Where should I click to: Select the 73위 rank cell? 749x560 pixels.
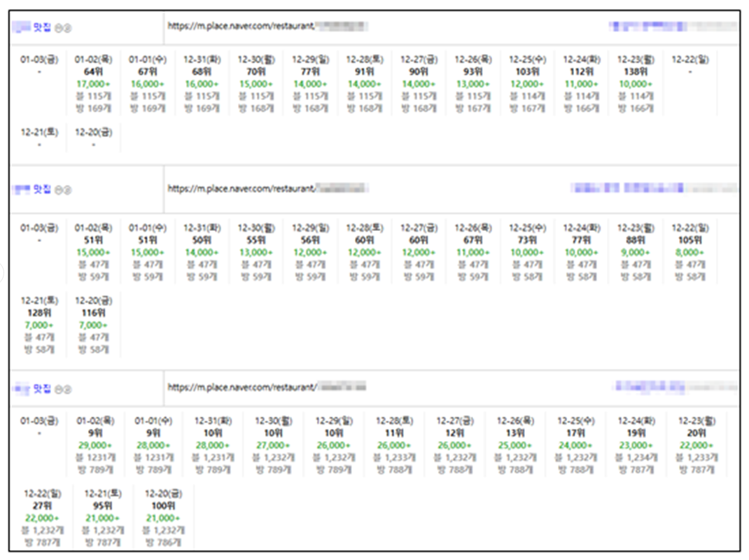pos(527,240)
